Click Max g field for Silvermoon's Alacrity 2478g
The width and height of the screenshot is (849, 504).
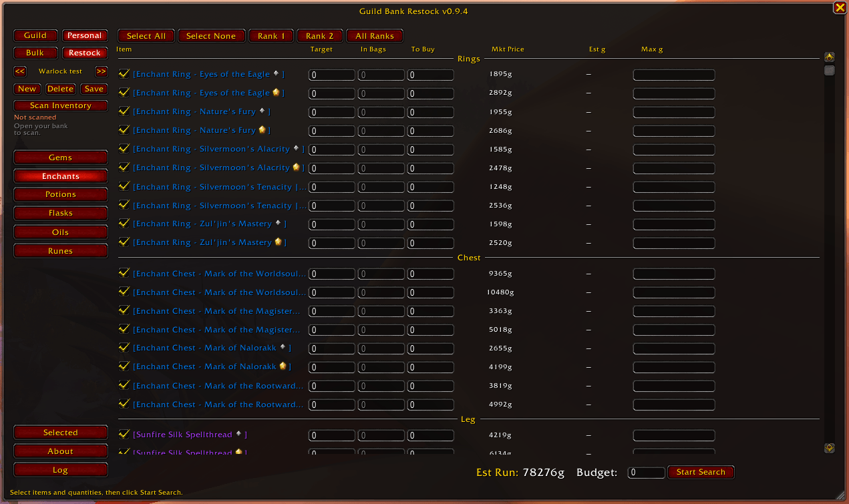click(x=674, y=168)
